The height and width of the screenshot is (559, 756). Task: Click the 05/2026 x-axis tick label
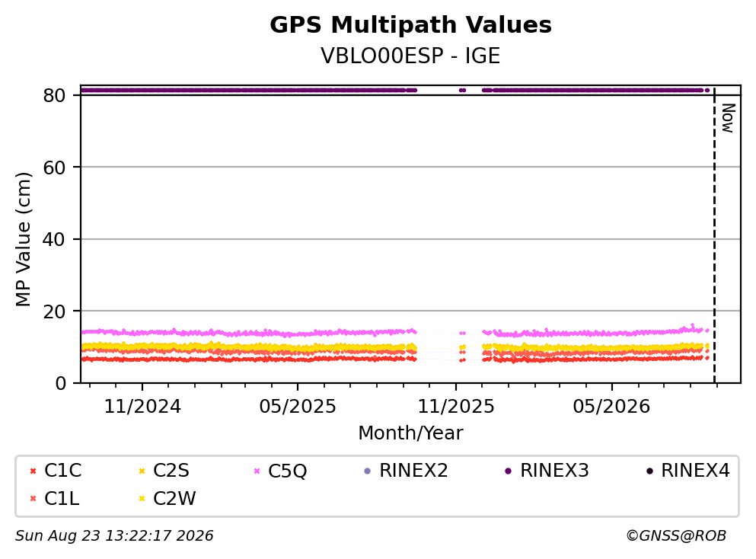(x=611, y=407)
